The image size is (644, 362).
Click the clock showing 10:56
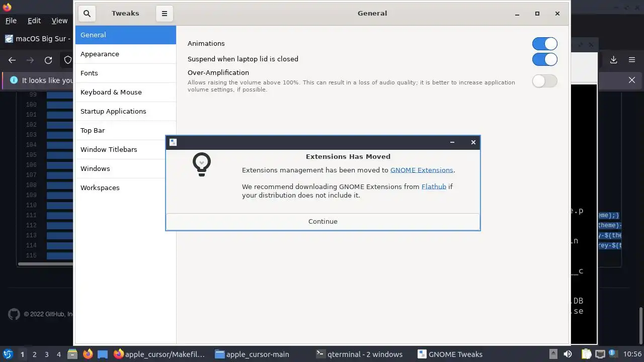632,354
